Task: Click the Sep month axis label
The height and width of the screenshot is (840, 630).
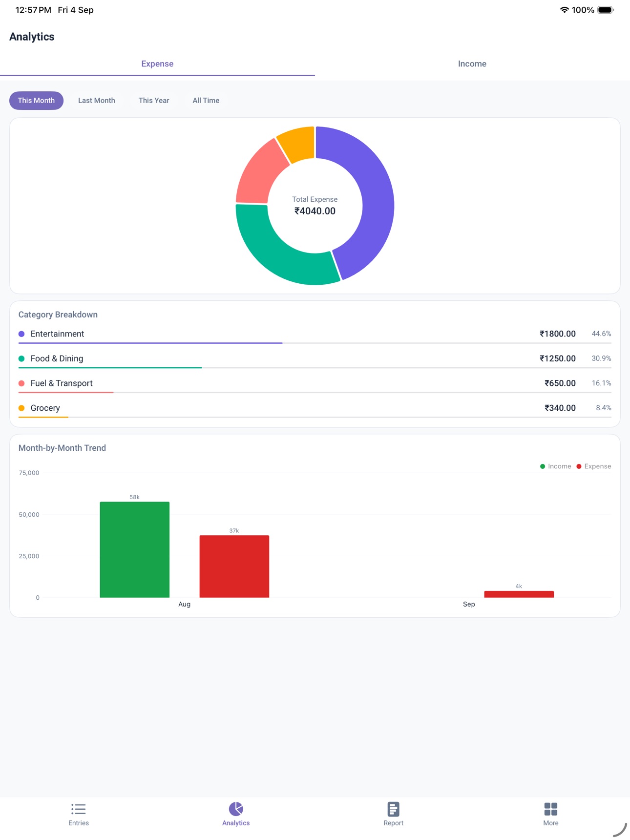Action: pos(469,605)
